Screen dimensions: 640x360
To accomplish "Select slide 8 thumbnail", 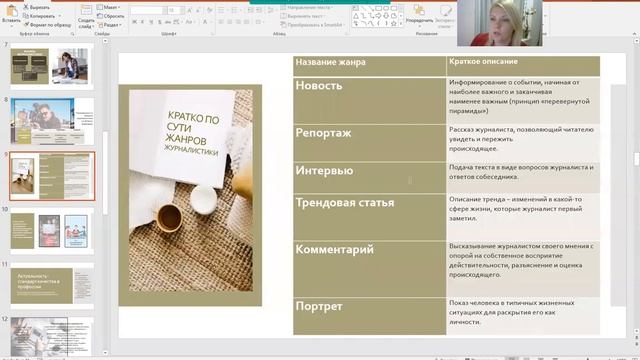I will pyautogui.click(x=52, y=121).
